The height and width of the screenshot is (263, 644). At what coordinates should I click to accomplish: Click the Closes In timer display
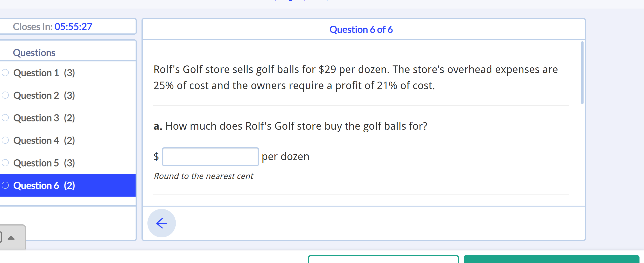(52, 26)
